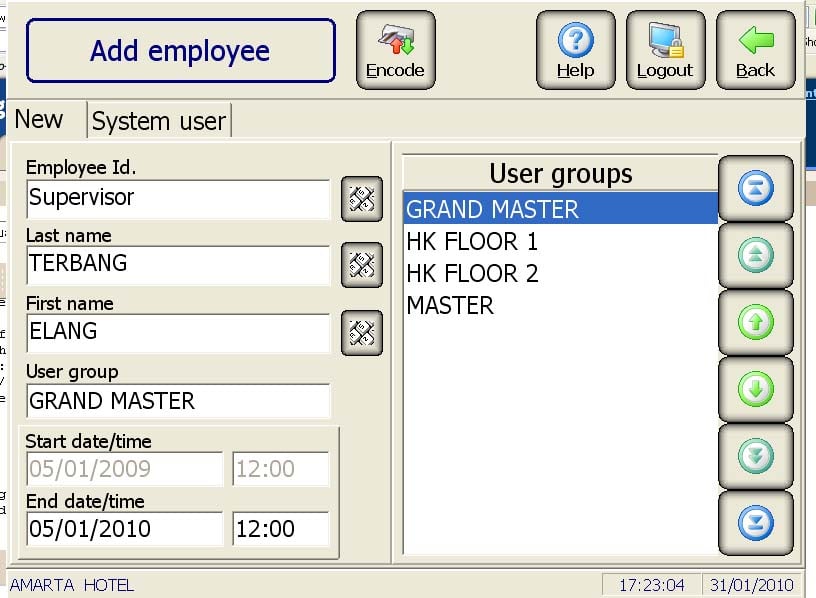
Task: Click the End time field showing 12:00
Action: (280, 528)
